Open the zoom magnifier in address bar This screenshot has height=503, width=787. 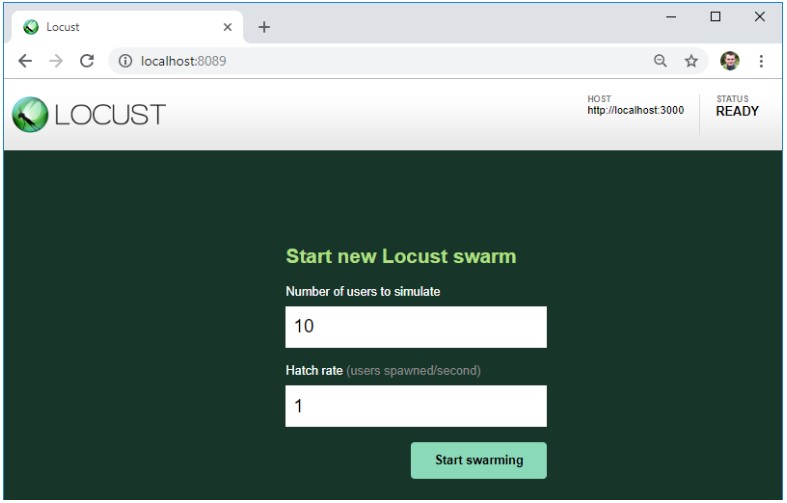coord(660,61)
